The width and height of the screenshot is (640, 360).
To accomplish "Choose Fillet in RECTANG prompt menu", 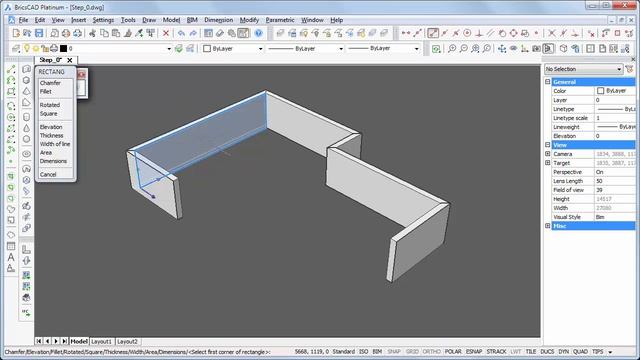I will pos(46,91).
